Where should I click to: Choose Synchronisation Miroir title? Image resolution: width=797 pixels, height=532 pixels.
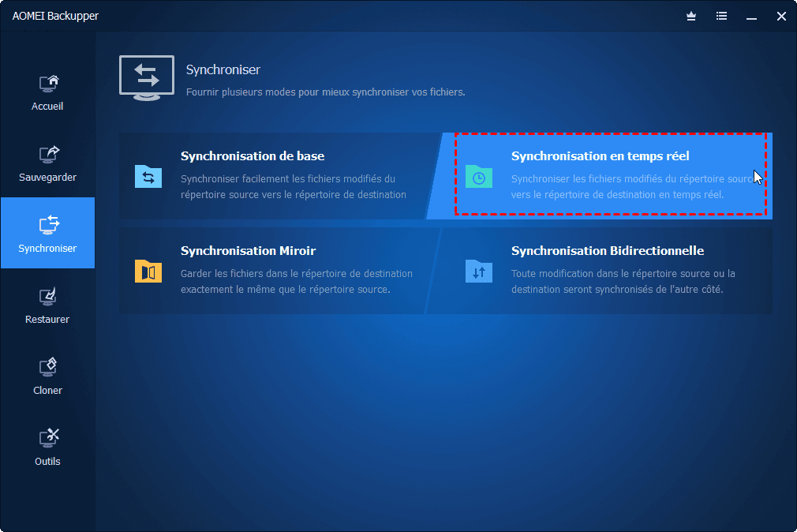point(249,251)
